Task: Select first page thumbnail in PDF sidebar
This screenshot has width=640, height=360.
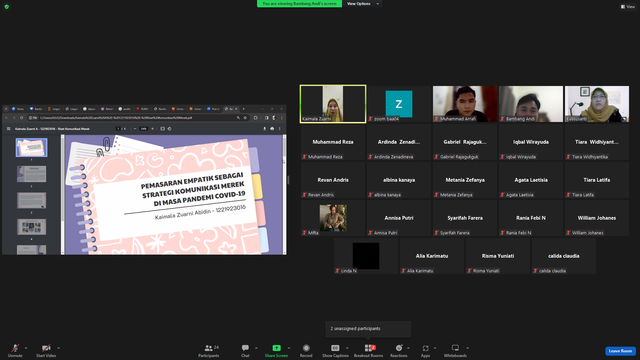Action: (x=31, y=147)
